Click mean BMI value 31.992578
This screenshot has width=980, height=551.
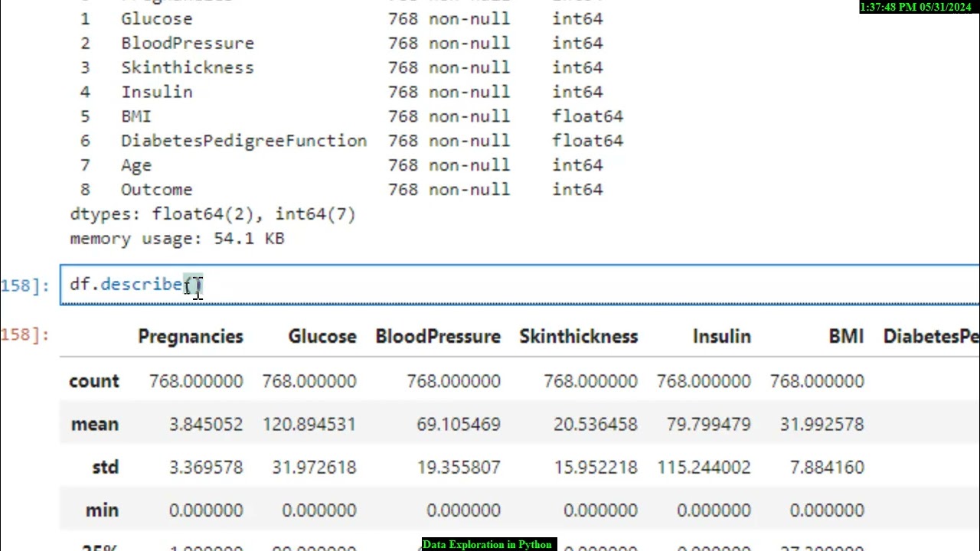(x=822, y=424)
